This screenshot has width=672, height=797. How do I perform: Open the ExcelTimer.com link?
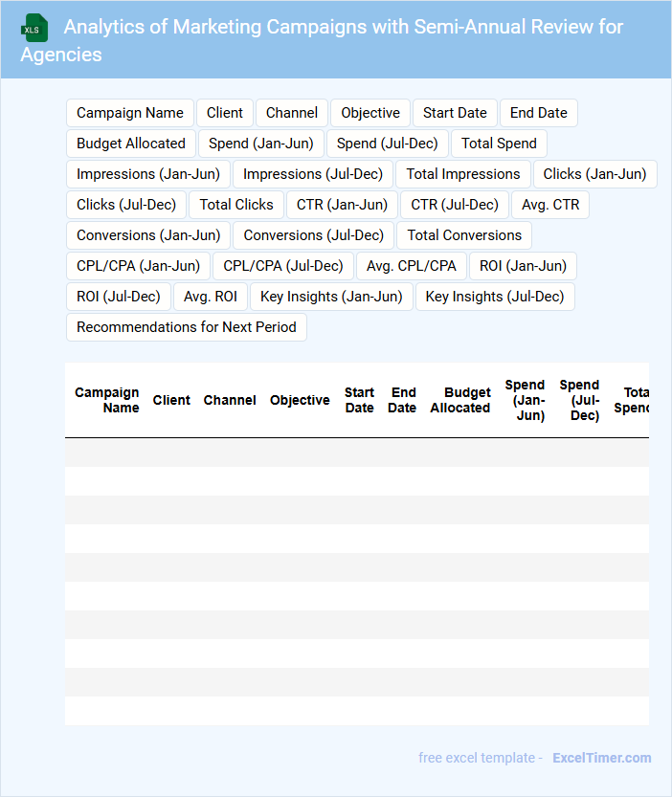point(602,758)
